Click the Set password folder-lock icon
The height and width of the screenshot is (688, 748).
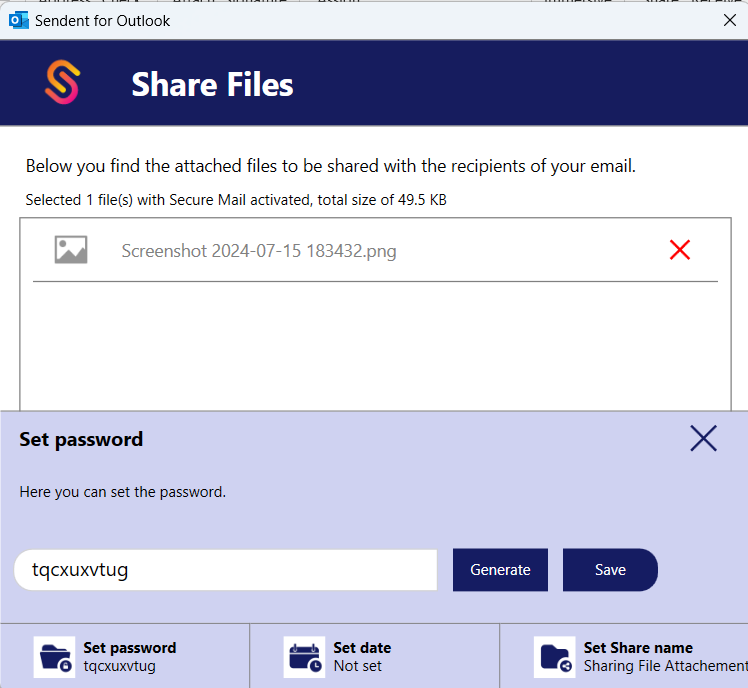pyautogui.click(x=54, y=657)
